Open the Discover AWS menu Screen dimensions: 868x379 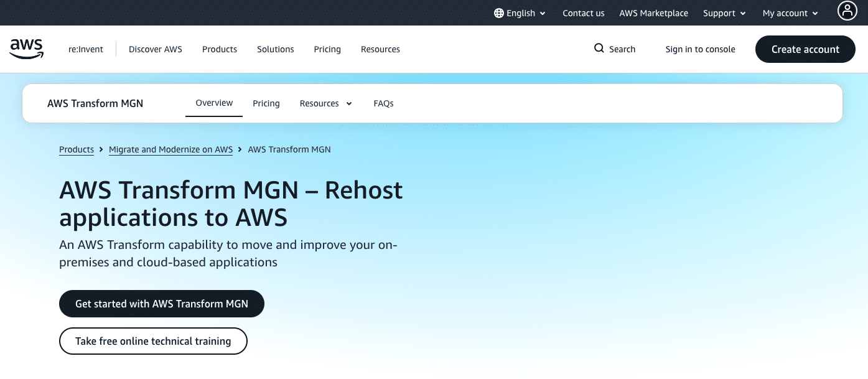(x=156, y=49)
